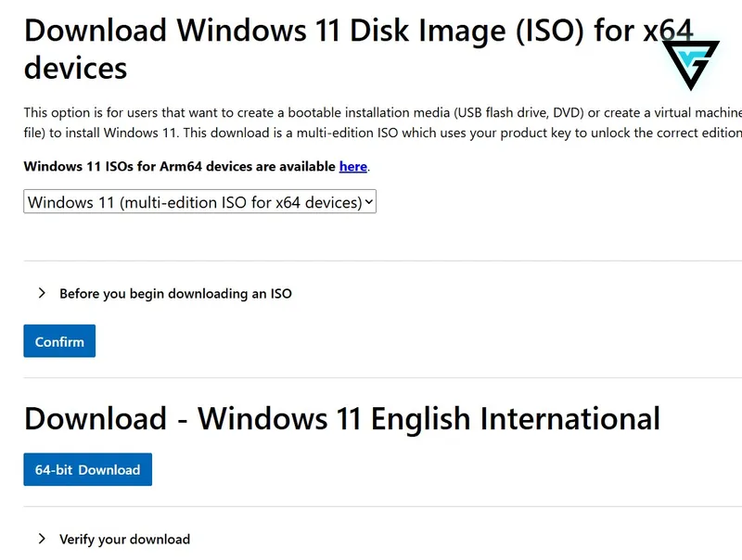Click the "Verify your download" label text
The width and height of the screenshot is (742, 560).
pyautogui.click(x=125, y=540)
